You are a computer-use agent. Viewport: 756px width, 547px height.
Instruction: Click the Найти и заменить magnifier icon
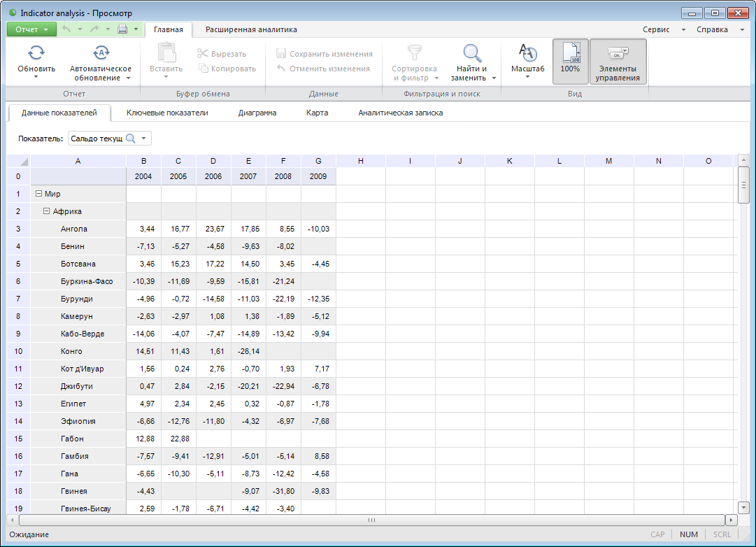(x=473, y=53)
